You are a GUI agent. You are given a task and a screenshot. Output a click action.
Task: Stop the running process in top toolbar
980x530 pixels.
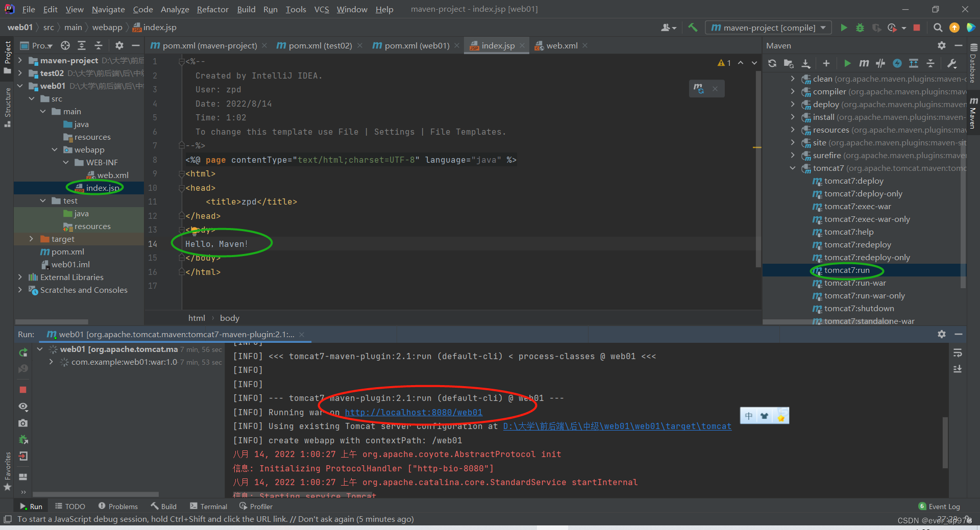pos(917,28)
